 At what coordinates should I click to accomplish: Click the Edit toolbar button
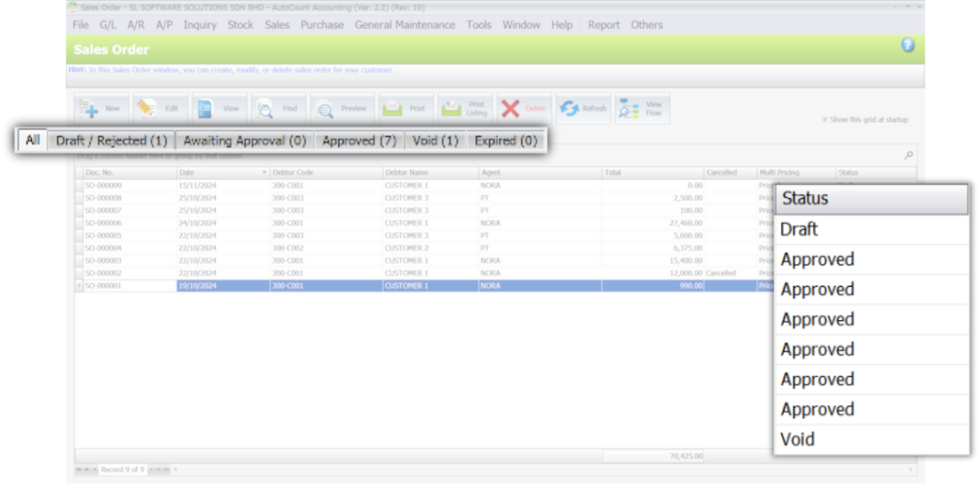(160, 109)
